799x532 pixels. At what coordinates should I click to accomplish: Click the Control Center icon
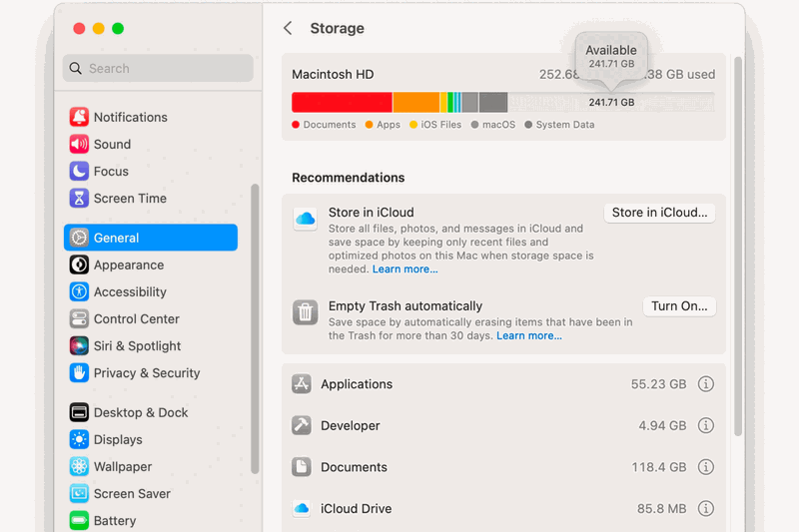79,318
